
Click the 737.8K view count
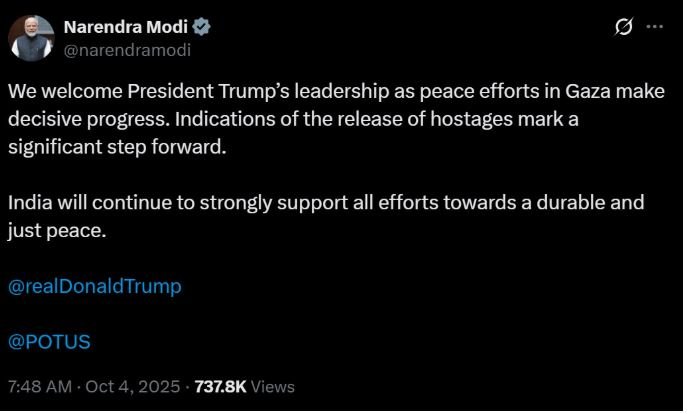(221, 387)
